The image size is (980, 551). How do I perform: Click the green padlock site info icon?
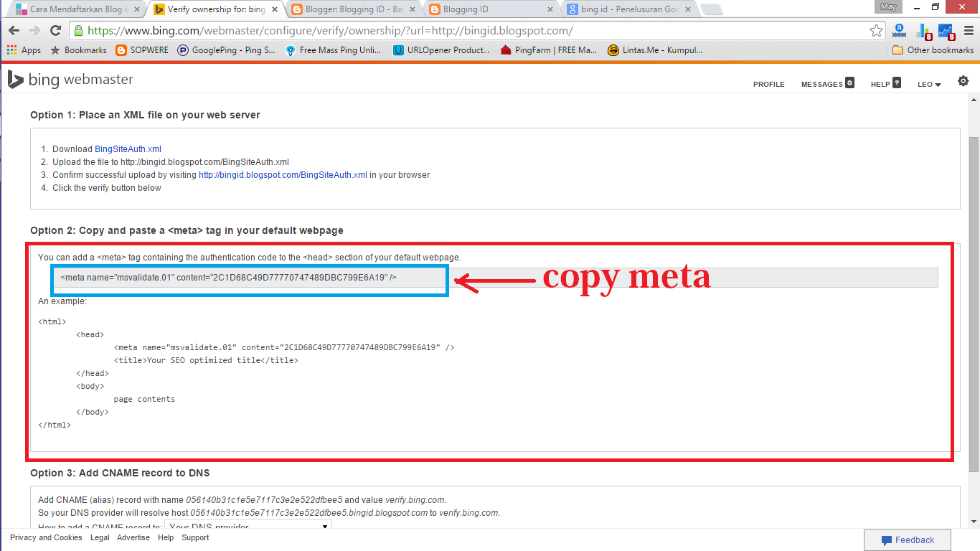79,31
